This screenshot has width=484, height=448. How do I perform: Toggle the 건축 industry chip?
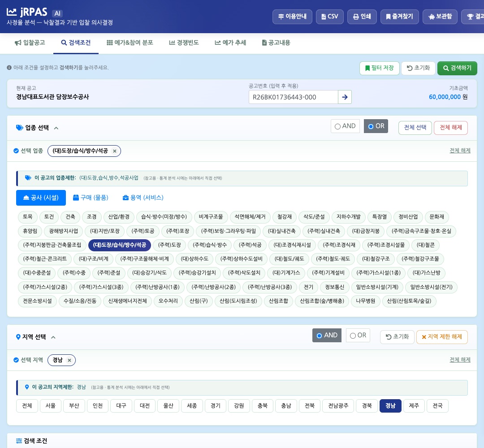[x=70, y=217]
